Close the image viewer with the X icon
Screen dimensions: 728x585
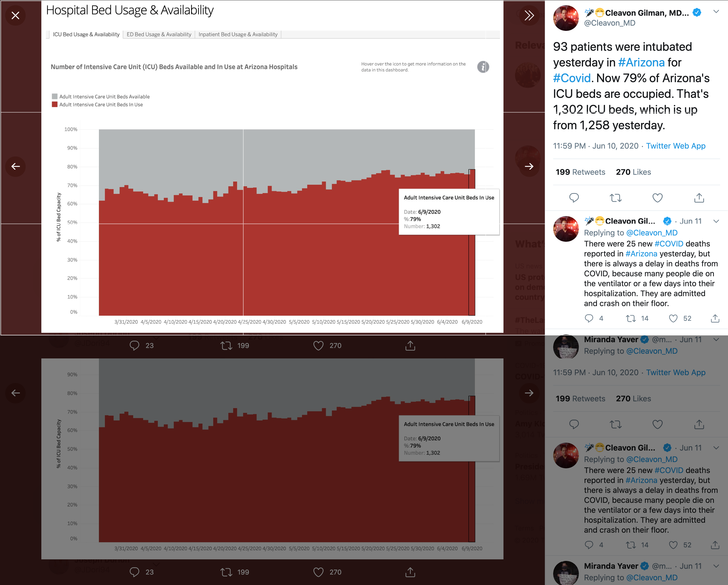pos(15,15)
